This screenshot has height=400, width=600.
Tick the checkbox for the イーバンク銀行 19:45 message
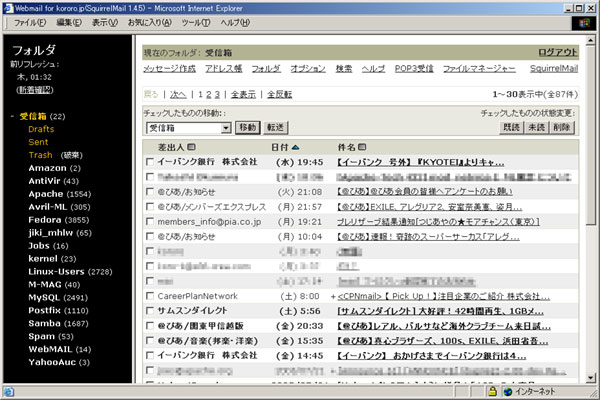(x=149, y=161)
